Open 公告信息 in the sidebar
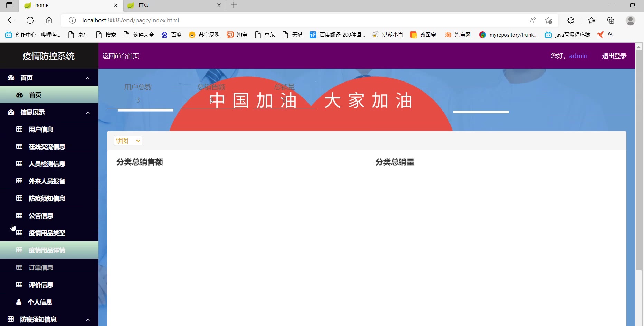This screenshot has width=644, height=326. [49, 216]
